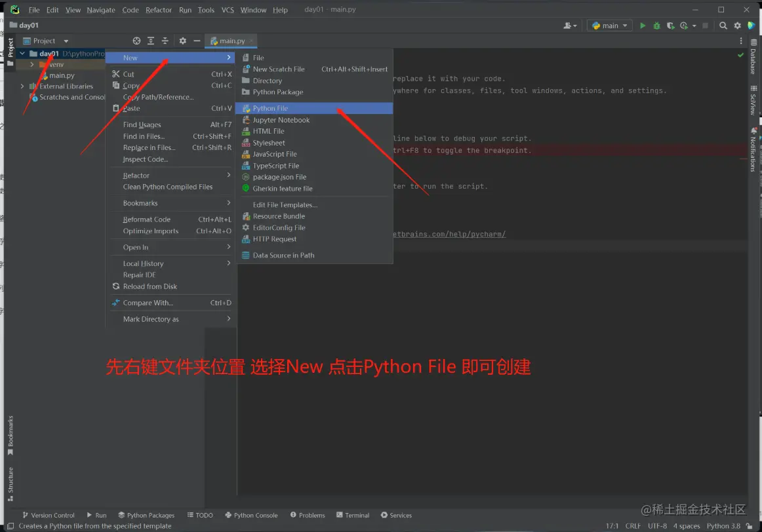Open the Terminal tool window button
Viewport: 762px width, 532px height.
(x=353, y=515)
